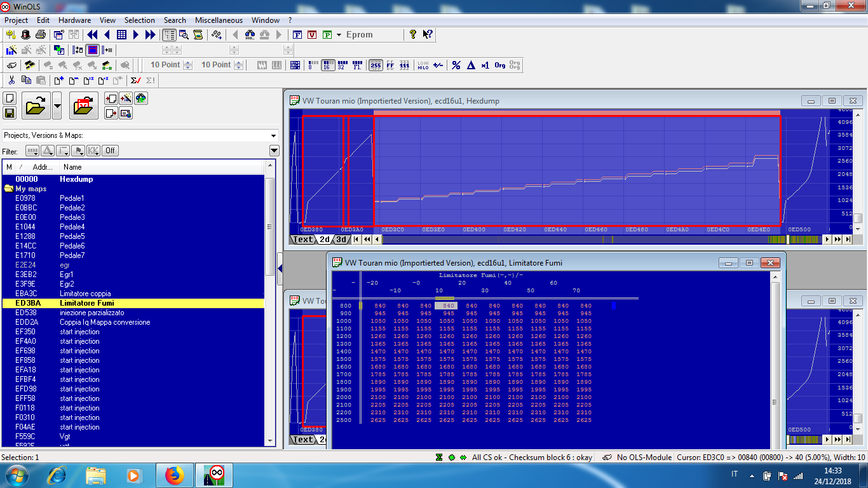This screenshot has height=488, width=868.
Task: Click the floppy disk save icon
Action: (x=10, y=113)
